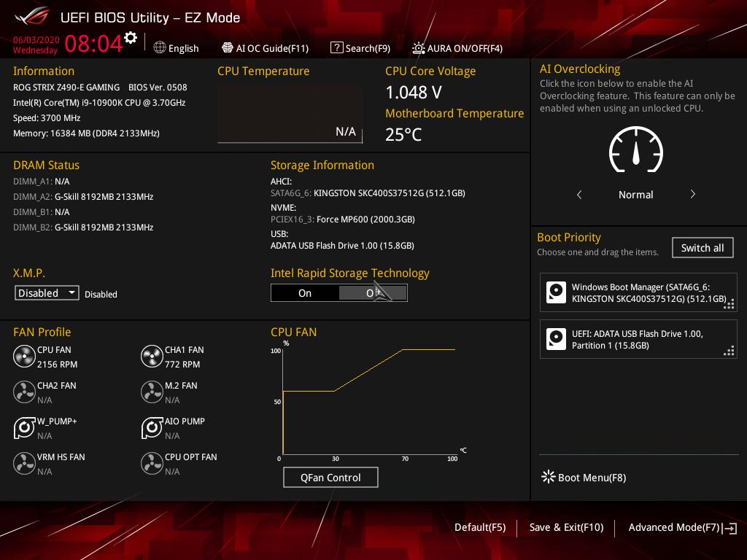747x560 pixels.
Task: Turn off Intel Rapid Storage Technology
Action: click(x=373, y=292)
